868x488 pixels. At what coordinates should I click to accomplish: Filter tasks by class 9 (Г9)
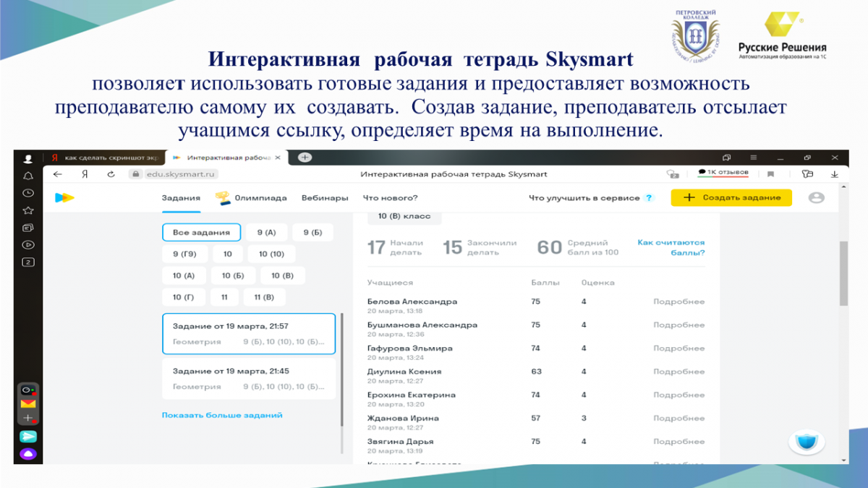pyautogui.click(x=184, y=254)
